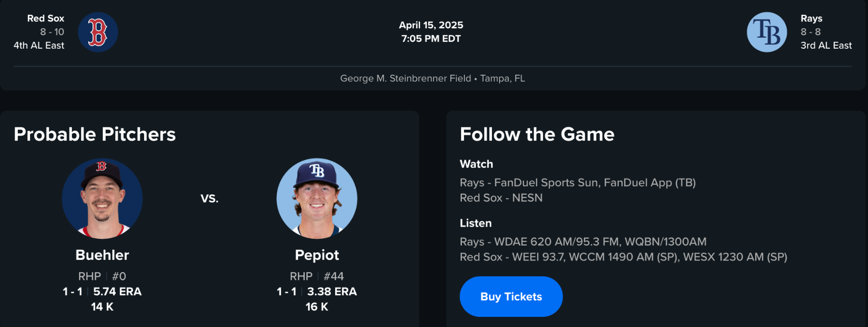This screenshot has width=868, height=327.
Task: Click Buehler's 5.74 ERA stat
Action: (x=117, y=292)
